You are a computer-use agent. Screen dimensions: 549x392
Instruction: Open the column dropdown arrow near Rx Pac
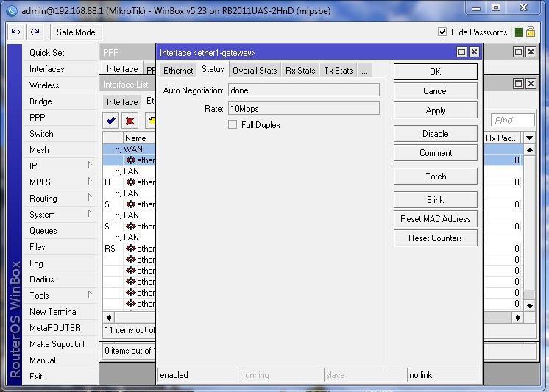[529, 138]
